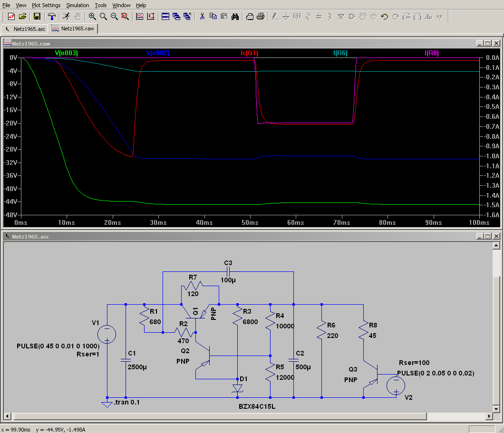Click the V(n002) blue trace label

click(x=158, y=53)
